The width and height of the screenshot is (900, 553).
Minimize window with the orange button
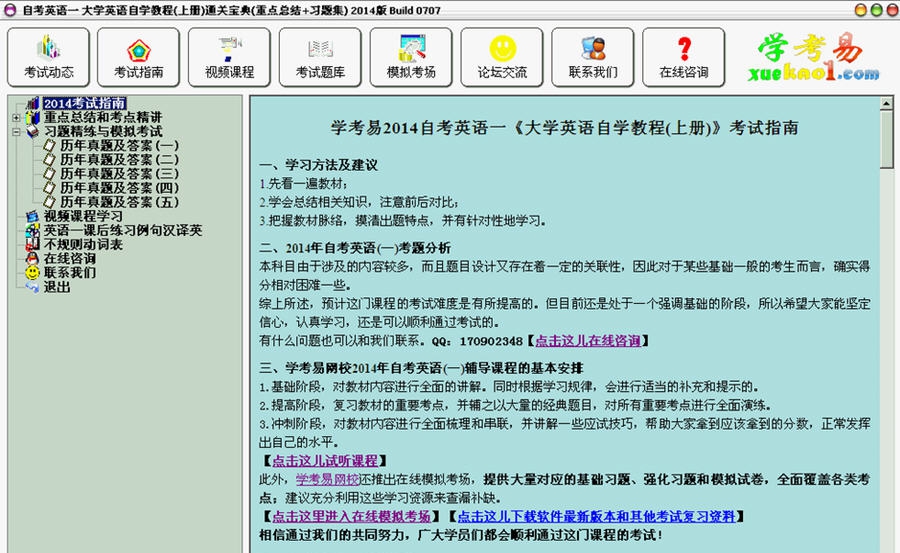(x=860, y=10)
